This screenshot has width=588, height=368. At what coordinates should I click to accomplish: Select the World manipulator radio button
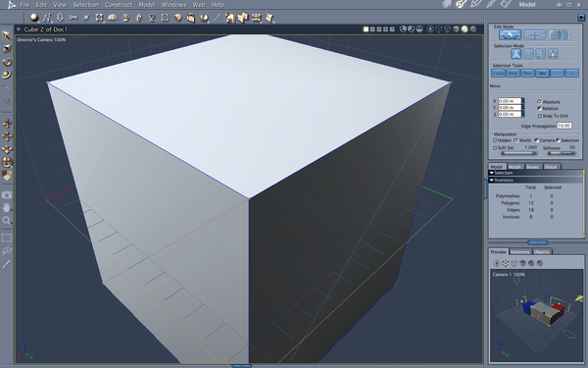516,140
